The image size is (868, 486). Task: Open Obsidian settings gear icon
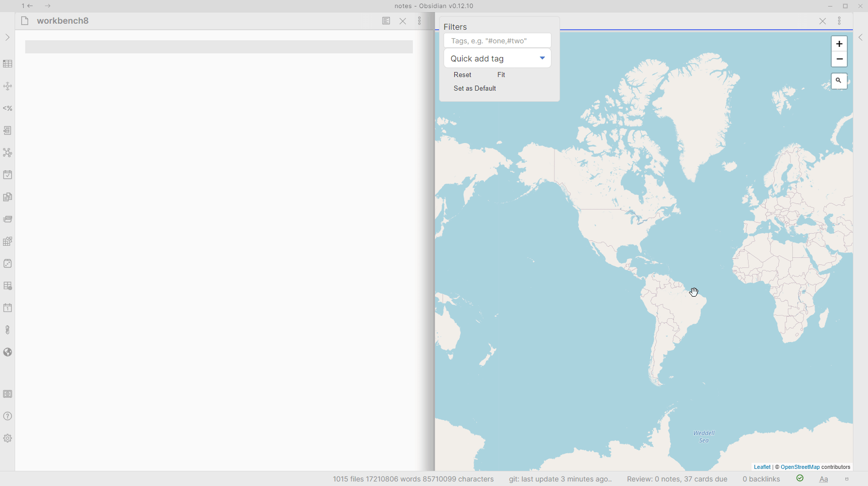pos(8,438)
